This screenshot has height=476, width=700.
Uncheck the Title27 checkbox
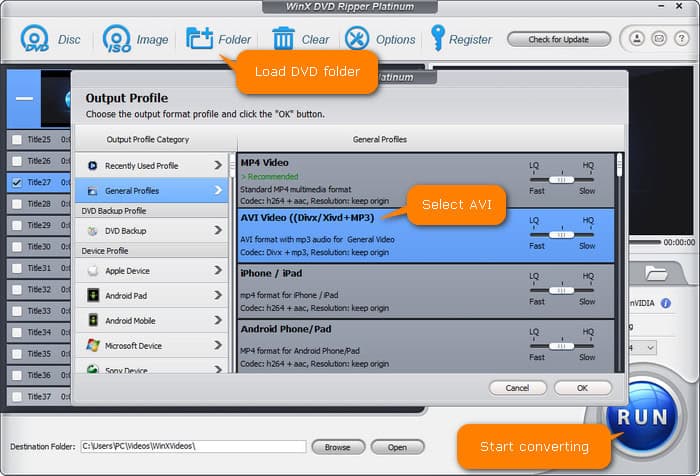point(16,183)
